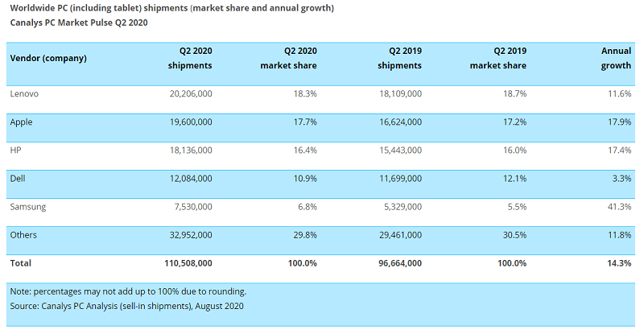Select HP's Q2 2020 shipments 18,136,000
Viewport: 644px width, 330px height.
tap(191, 151)
